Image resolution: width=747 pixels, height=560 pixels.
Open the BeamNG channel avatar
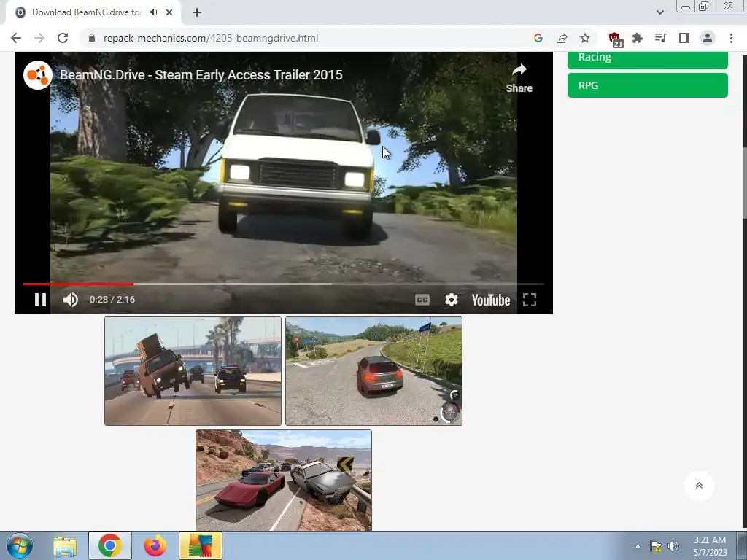[38, 75]
